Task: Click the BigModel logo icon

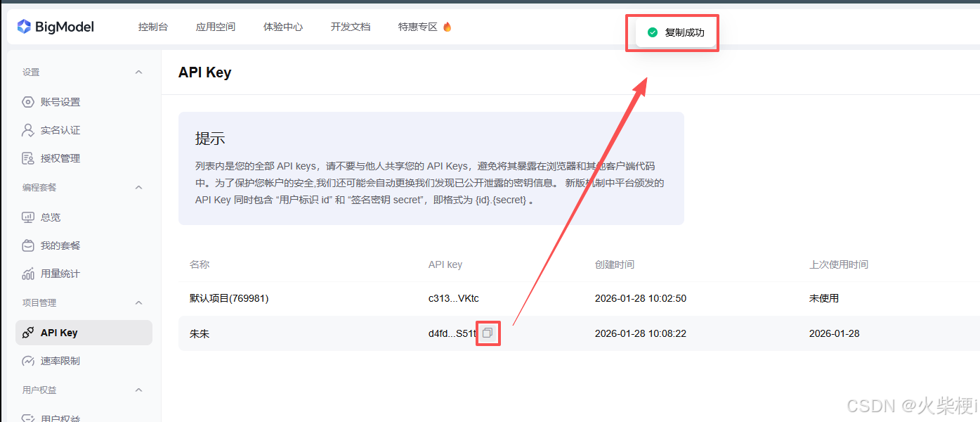Action: coord(24,27)
